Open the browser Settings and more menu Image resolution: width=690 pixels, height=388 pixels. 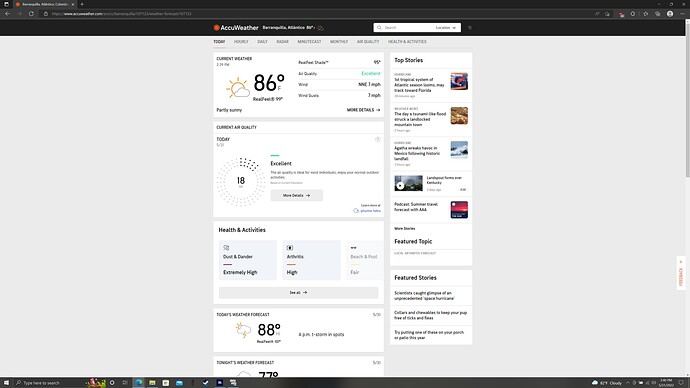[x=682, y=14]
